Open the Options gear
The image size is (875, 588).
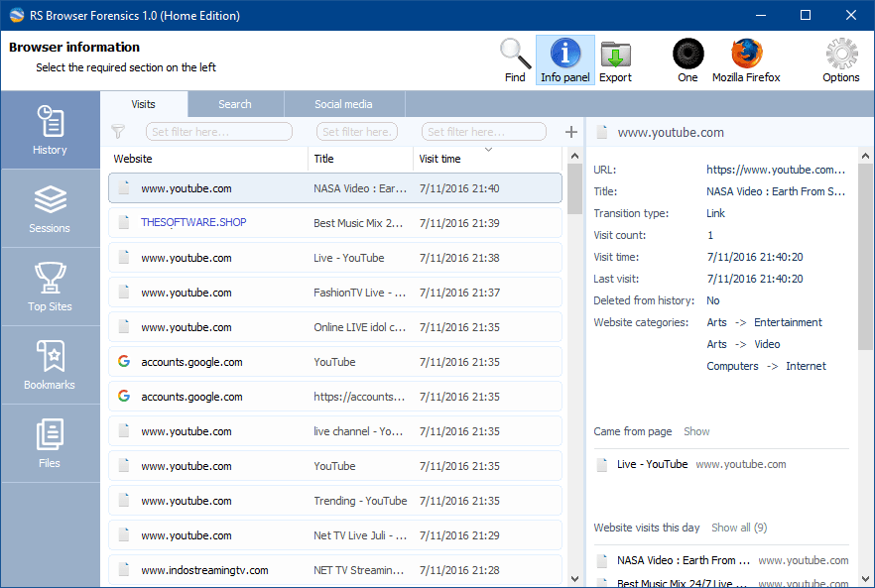coord(840,57)
